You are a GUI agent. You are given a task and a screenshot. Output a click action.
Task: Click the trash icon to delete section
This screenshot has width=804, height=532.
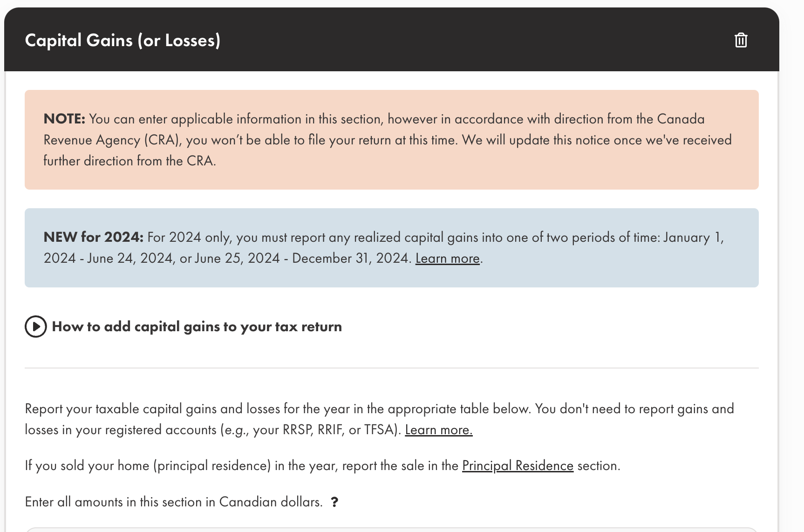tap(741, 40)
